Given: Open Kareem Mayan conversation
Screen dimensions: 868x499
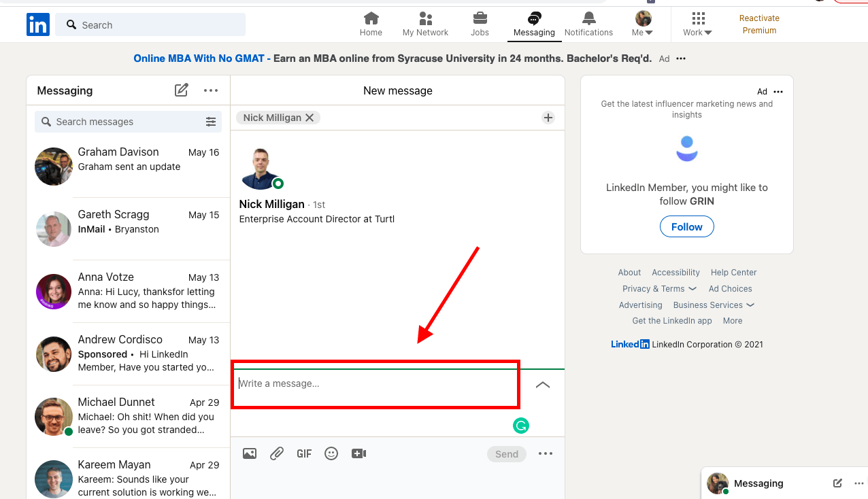Looking at the screenshot, I should [128, 474].
